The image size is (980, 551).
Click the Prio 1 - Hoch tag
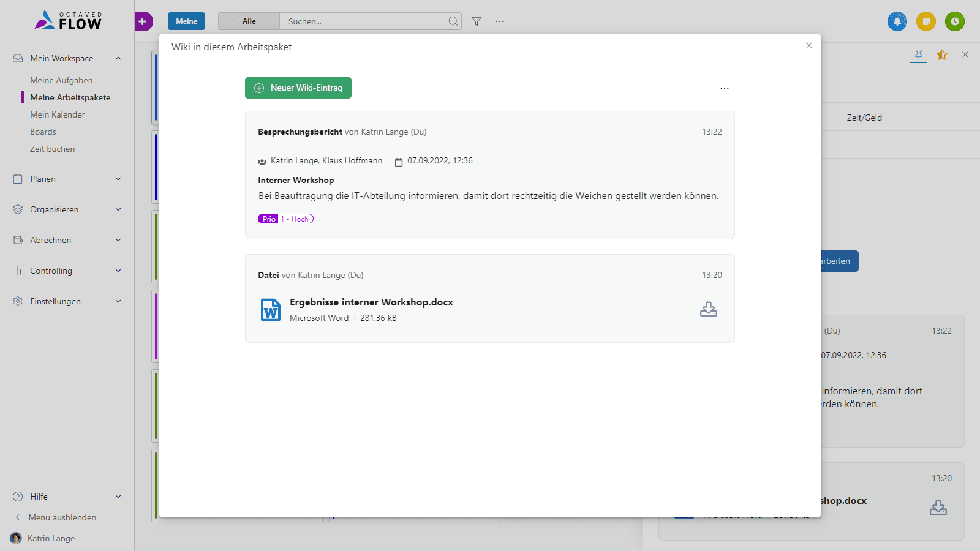coord(285,219)
